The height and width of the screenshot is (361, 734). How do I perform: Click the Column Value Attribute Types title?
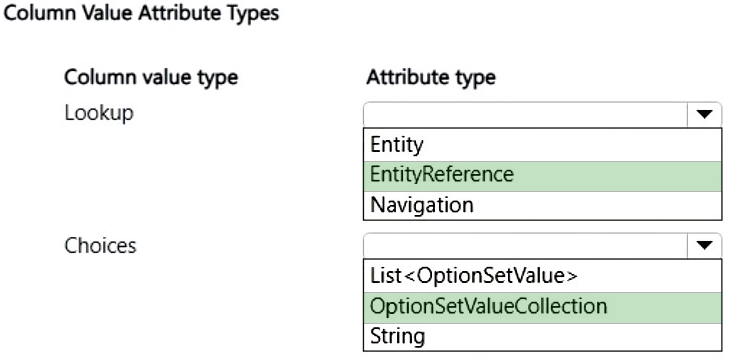(141, 13)
